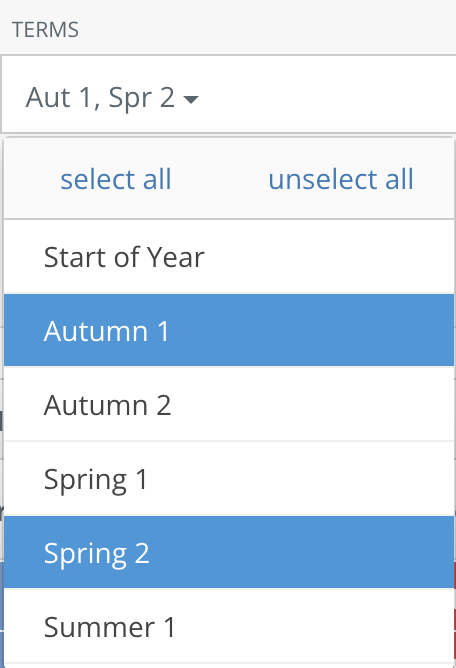Add Start of Year to the selected terms
Image resolution: width=456 pixels, height=668 pixels.
point(229,257)
